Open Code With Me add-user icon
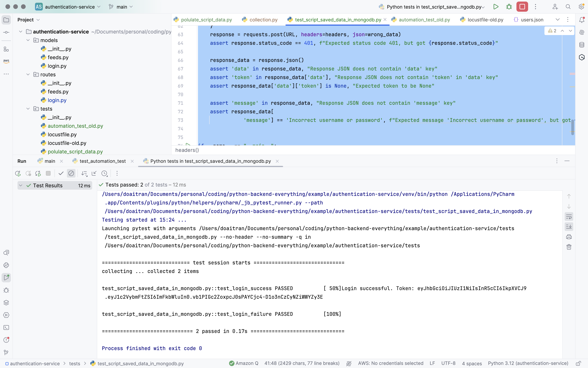 pos(555,7)
